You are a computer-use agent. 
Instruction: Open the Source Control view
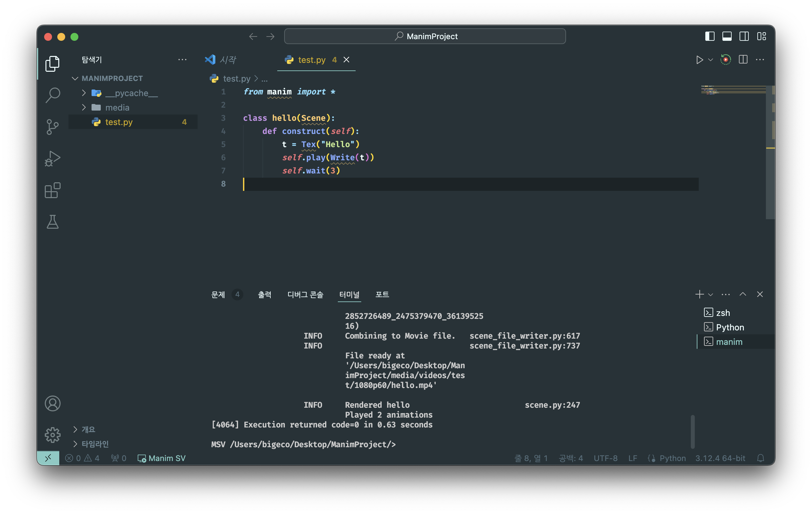pyautogui.click(x=53, y=127)
